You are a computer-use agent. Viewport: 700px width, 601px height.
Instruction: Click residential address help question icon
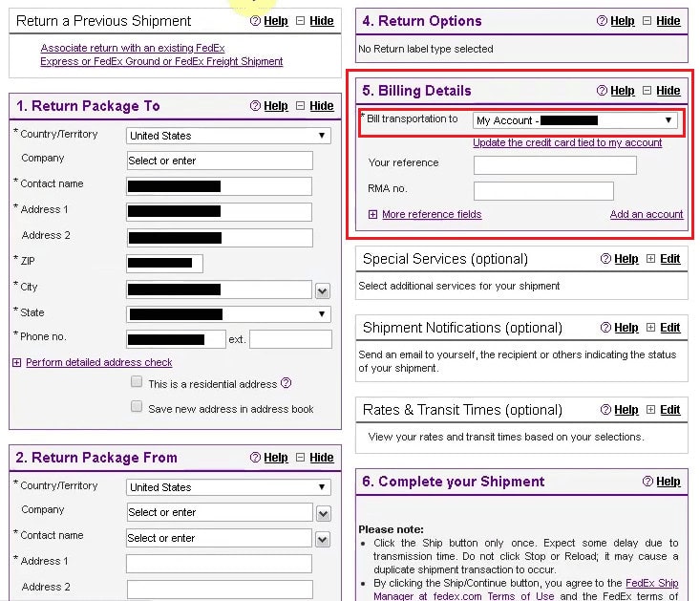286,383
